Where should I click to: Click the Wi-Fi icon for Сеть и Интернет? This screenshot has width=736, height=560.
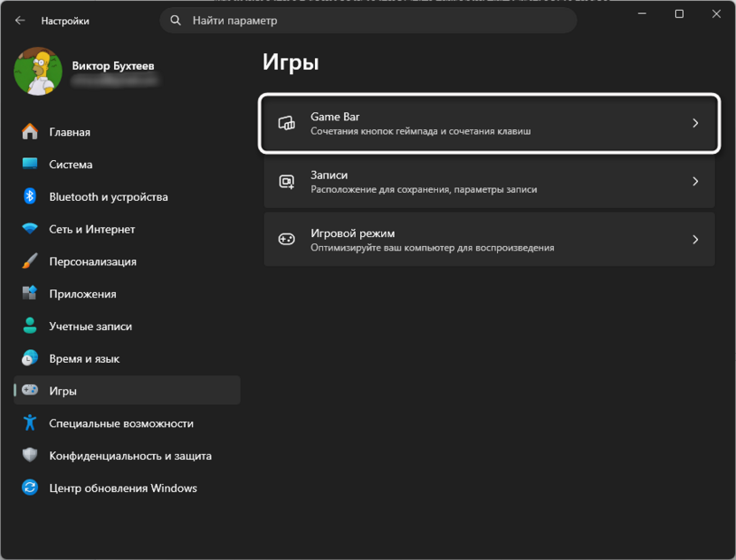point(29,228)
